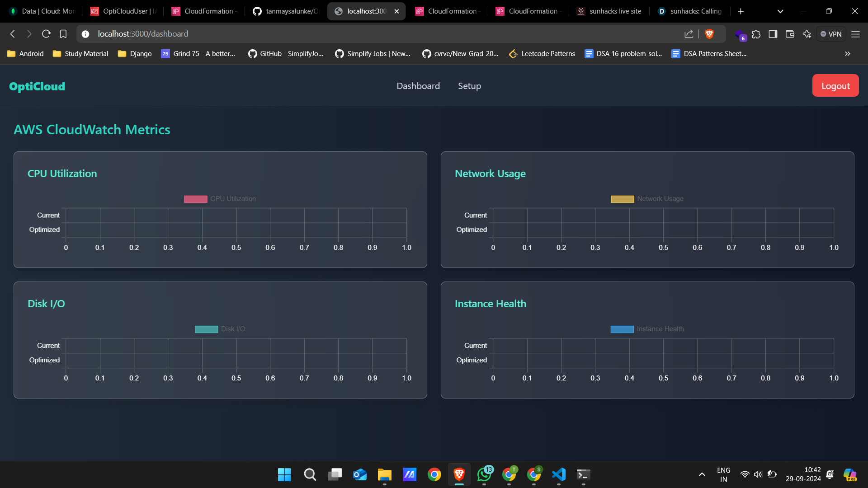Viewport: 868px width, 488px height.
Task: Open the Brave Wallet icon
Action: [790, 34]
